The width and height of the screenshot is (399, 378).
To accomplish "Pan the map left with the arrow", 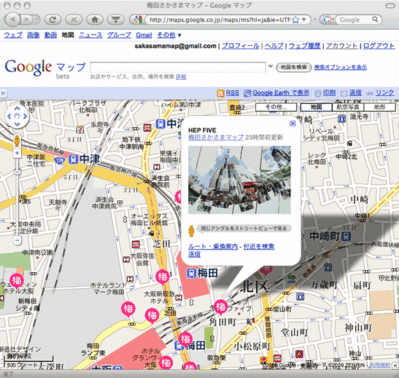I will pyautogui.click(x=9, y=116).
